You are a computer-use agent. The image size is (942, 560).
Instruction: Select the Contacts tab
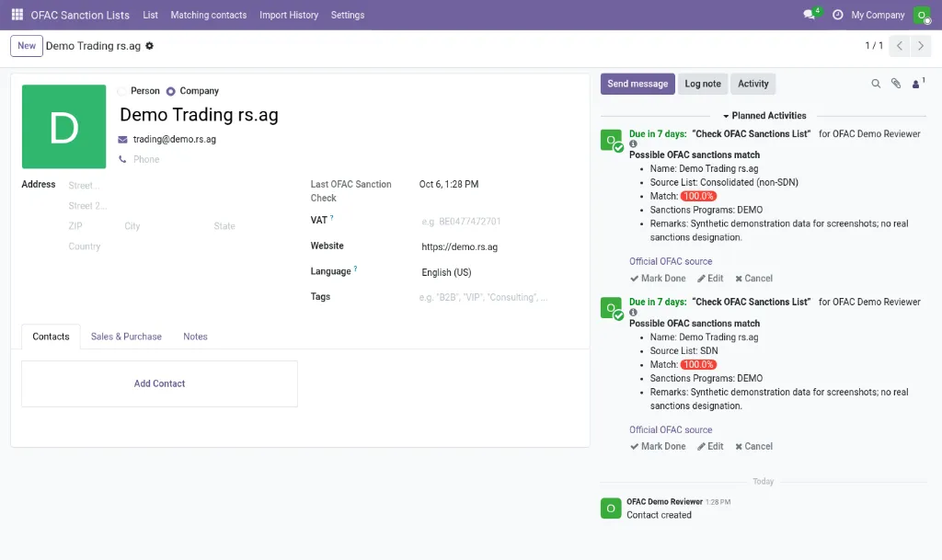click(x=52, y=337)
